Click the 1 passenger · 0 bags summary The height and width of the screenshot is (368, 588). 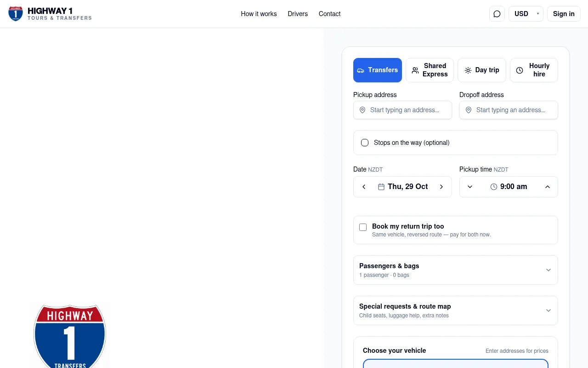[384, 275]
